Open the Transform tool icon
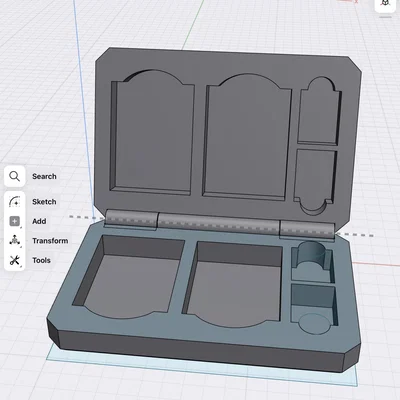400x400 pixels. click(15, 241)
